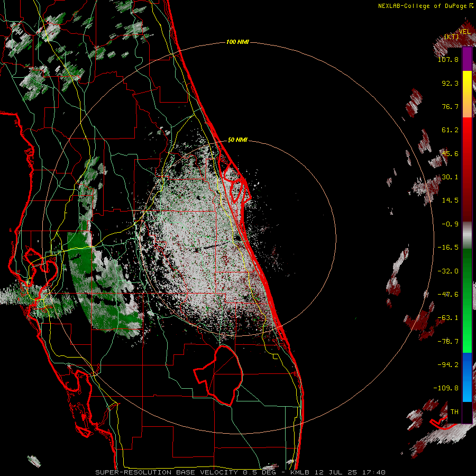Viewport: 476px width, 476px height.
Task: Click the -63.1 velocity scale value
Action: tap(448, 318)
